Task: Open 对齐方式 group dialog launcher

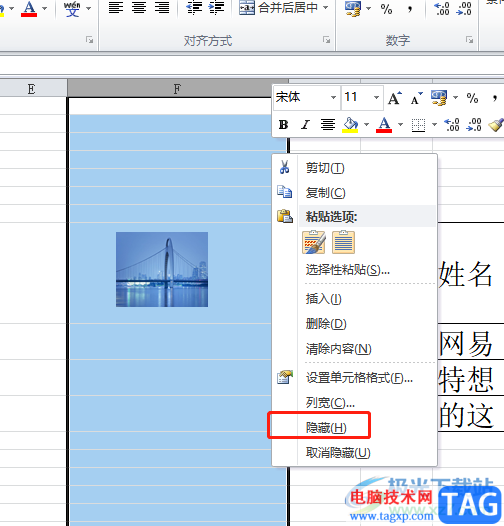Action: coord(326,40)
